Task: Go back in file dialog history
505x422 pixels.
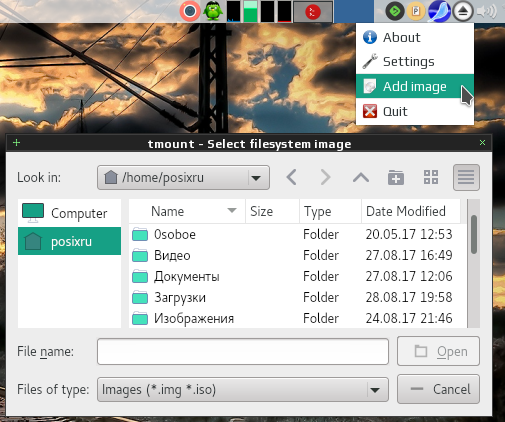Action: (x=292, y=177)
